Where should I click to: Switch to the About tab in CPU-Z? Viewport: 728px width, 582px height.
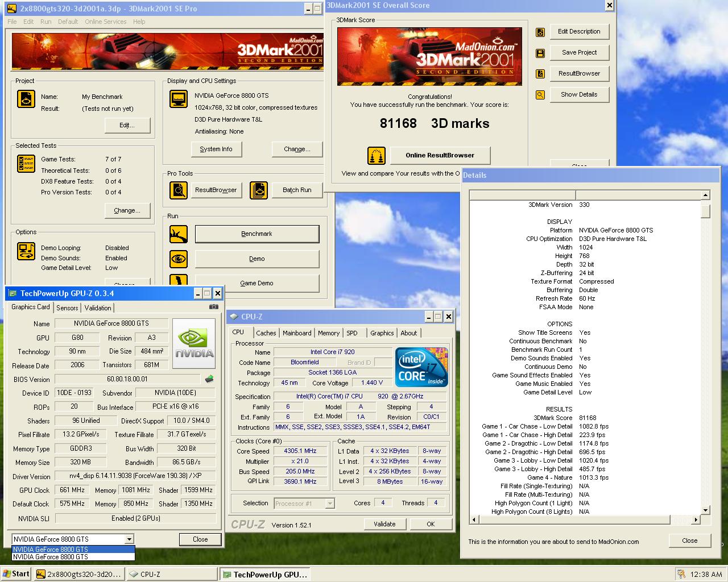(x=408, y=333)
